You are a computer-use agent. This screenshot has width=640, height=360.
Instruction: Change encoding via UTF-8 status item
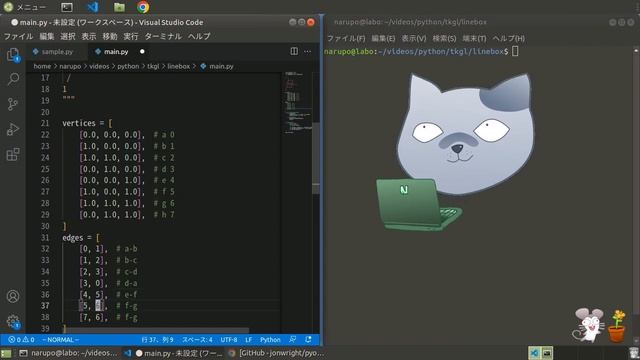[229, 340]
